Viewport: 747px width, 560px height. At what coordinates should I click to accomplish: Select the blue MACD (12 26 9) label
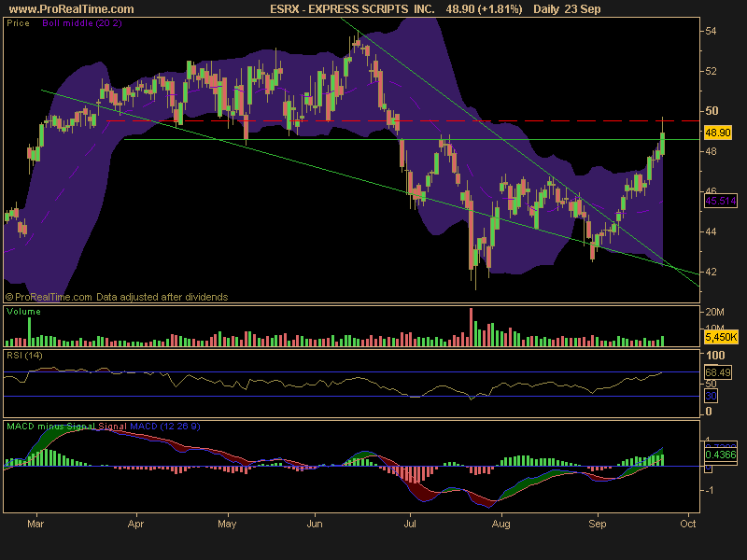tap(165, 427)
